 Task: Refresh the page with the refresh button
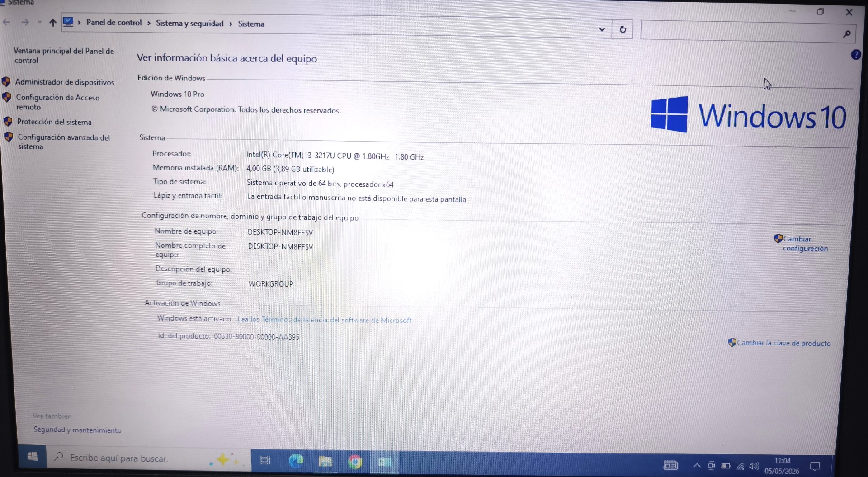point(623,29)
